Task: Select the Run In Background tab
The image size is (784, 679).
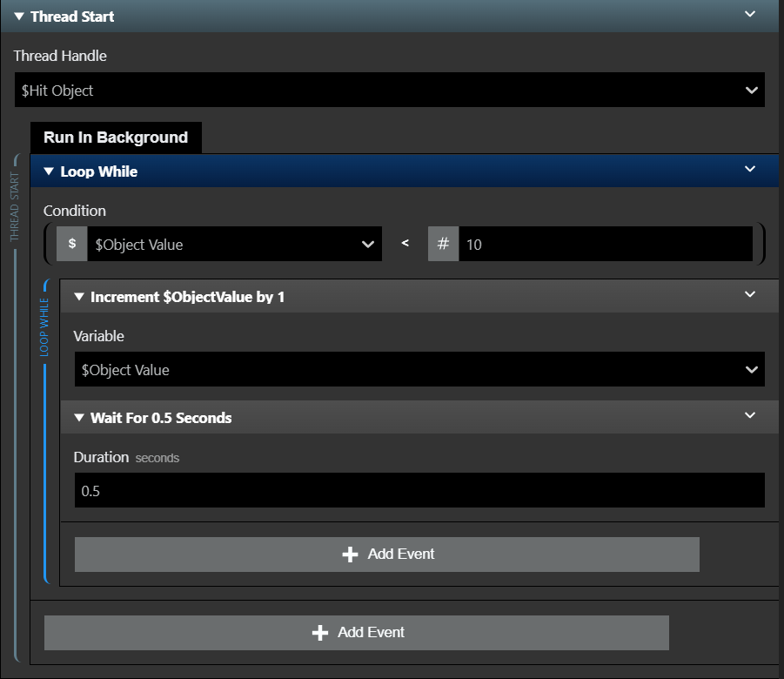Action: [x=116, y=137]
